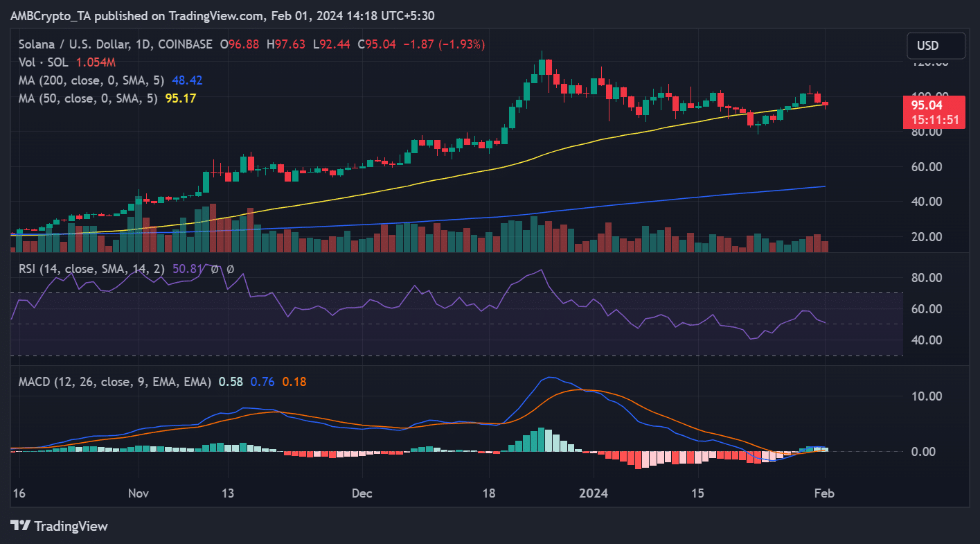The image size is (980, 544).
Task: Click the 13 date label on the time axis
Action: pos(228,493)
